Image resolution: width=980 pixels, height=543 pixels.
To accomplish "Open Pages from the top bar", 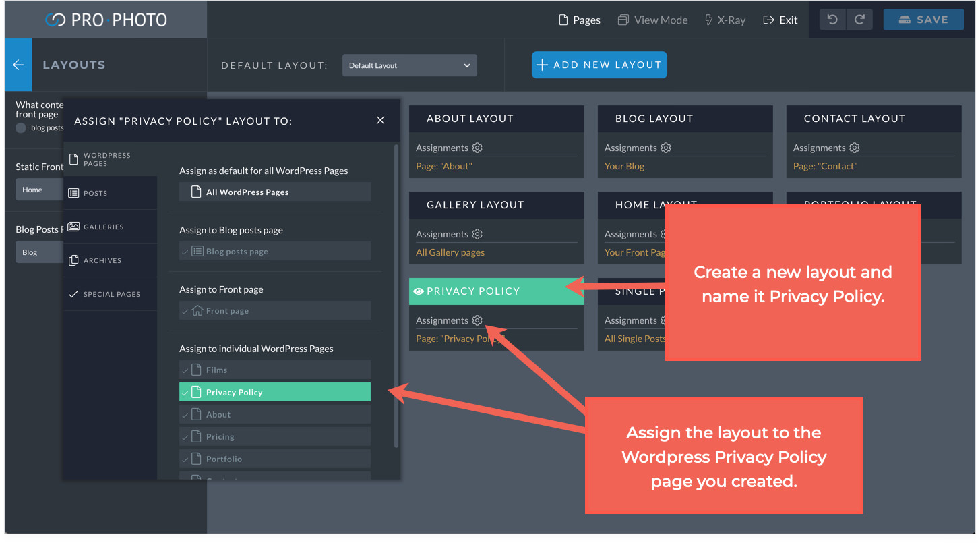I will pos(580,20).
